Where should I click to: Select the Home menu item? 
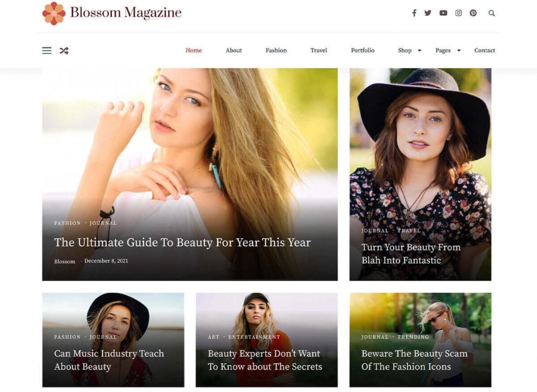tap(193, 50)
